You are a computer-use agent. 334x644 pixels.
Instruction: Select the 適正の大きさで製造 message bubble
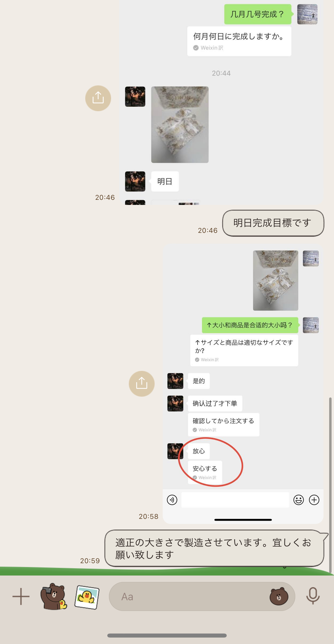click(x=214, y=548)
